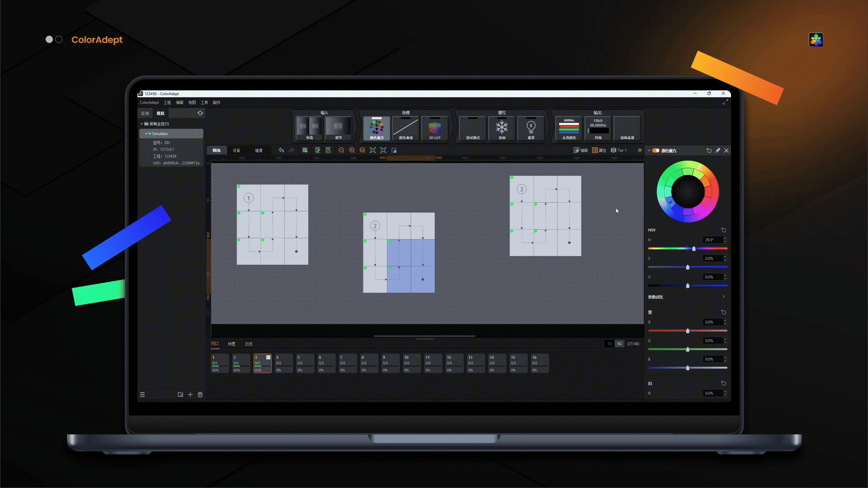Screen dimensions: 868x488
Task: Click the H hue slider handle
Action: click(693, 249)
